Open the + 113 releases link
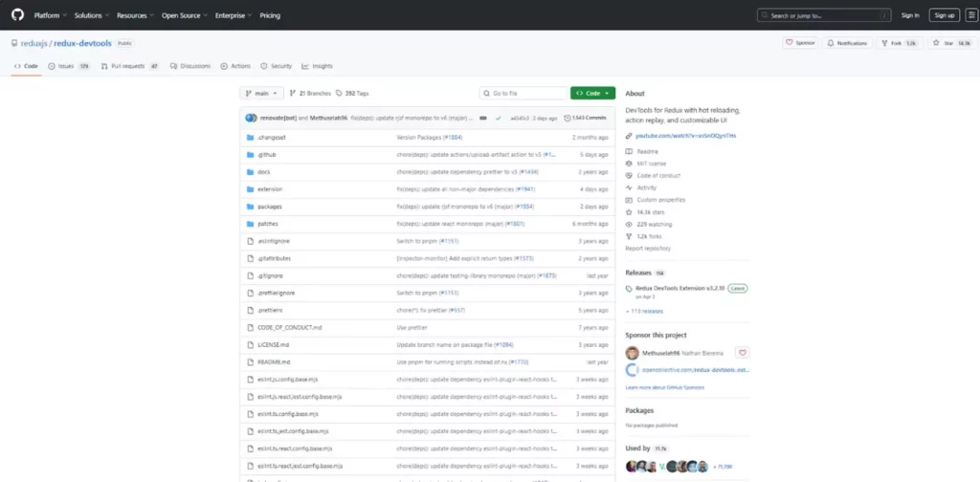This screenshot has height=482, width=980. pyautogui.click(x=644, y=311)
